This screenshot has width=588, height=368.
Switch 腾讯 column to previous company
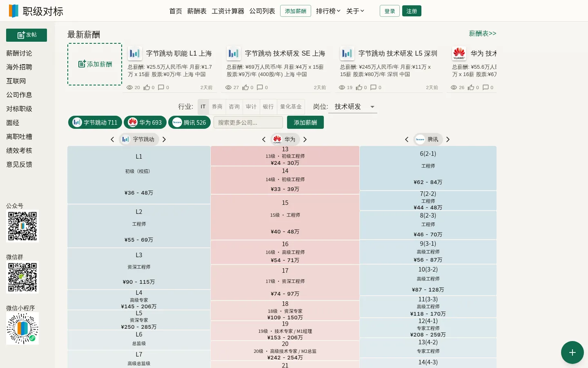click(407, 139)
